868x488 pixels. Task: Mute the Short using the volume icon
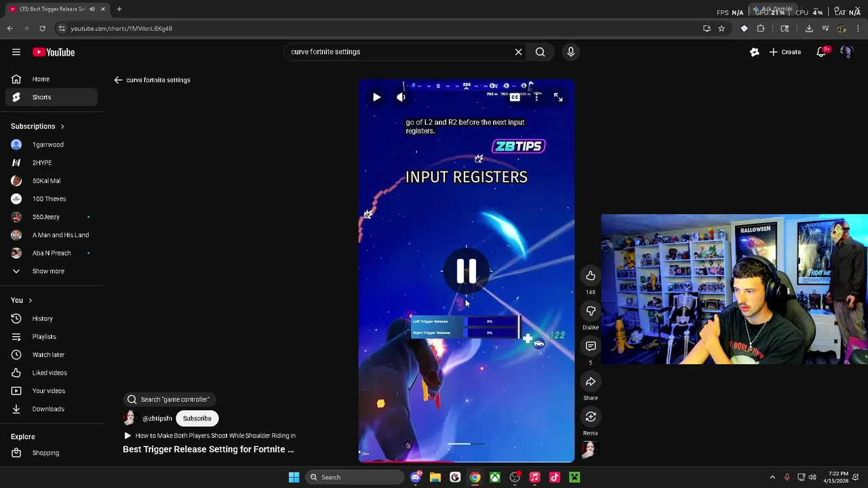click(x=401, y=97)
